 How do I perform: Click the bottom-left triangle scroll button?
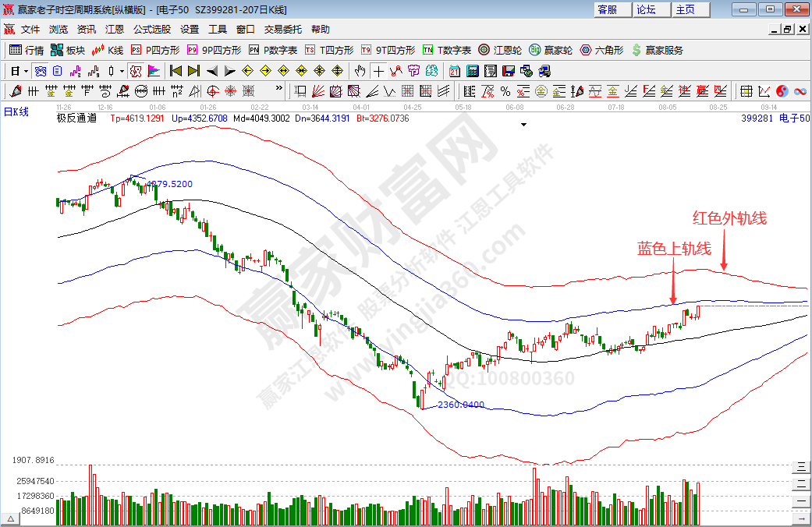click(10, 518)
